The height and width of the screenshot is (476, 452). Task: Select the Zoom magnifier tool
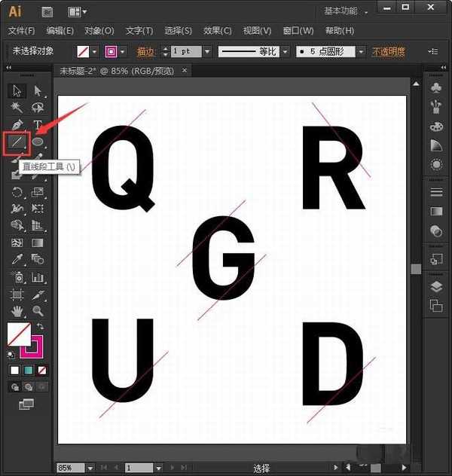point(37,310)
